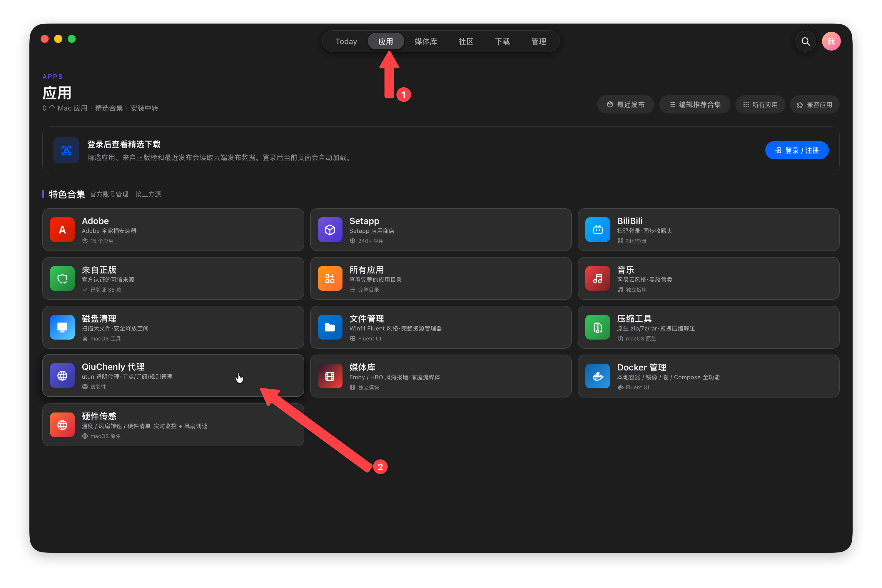Image resolution: width=882 pixels, height=588 pixels.
Task: Click the green window zoom button
Action: click(72, 39)
